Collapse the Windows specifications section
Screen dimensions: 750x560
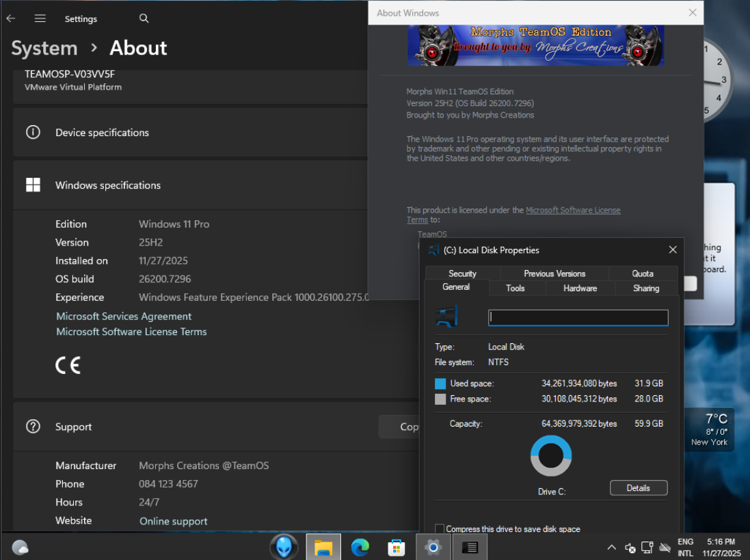click(205, 185)
